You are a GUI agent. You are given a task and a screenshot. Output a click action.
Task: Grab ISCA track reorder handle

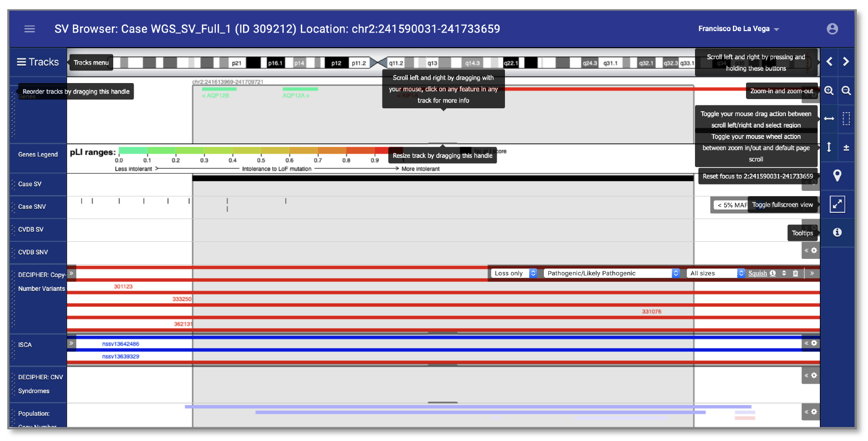coord(13,350)
